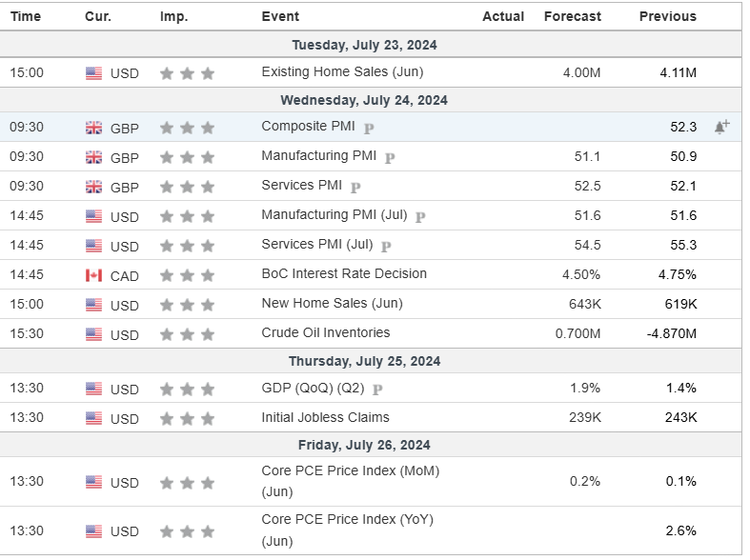Click the Wednesday, July 24, 2024 date row
Screen dimensions: 750x560
363,100
